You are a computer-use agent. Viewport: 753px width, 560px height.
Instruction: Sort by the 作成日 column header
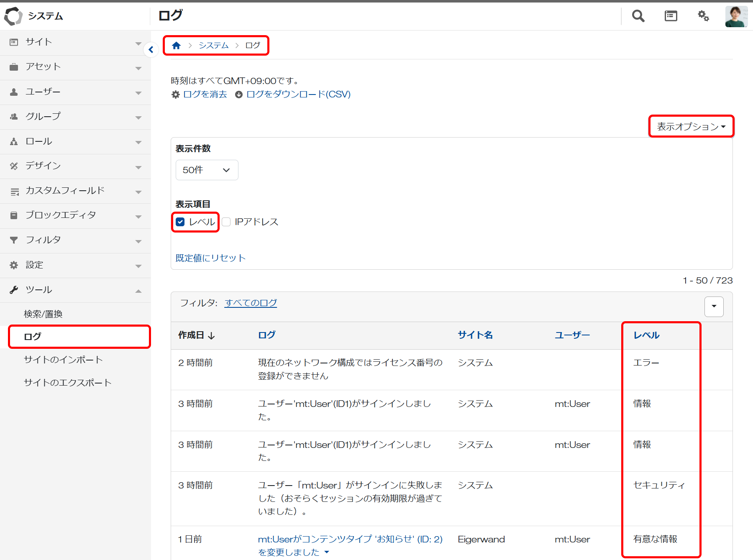197,335
